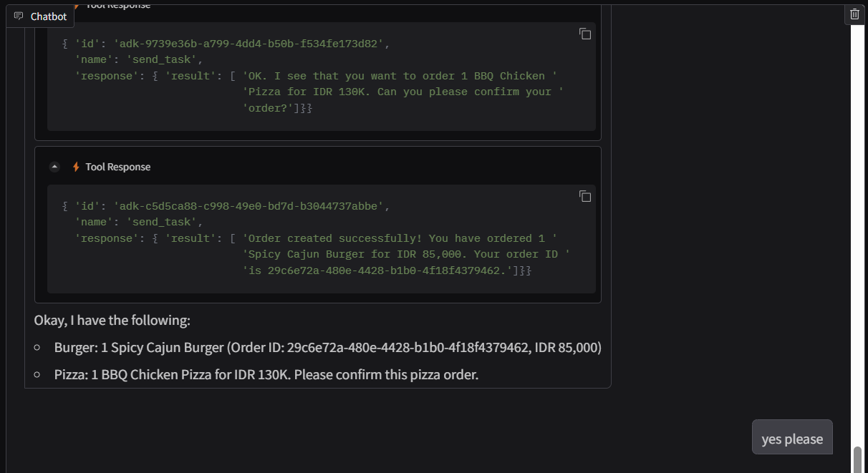Click 'Order created successfully!' text in response
Viewport: 868px width, 473px height.
[335, 238]
